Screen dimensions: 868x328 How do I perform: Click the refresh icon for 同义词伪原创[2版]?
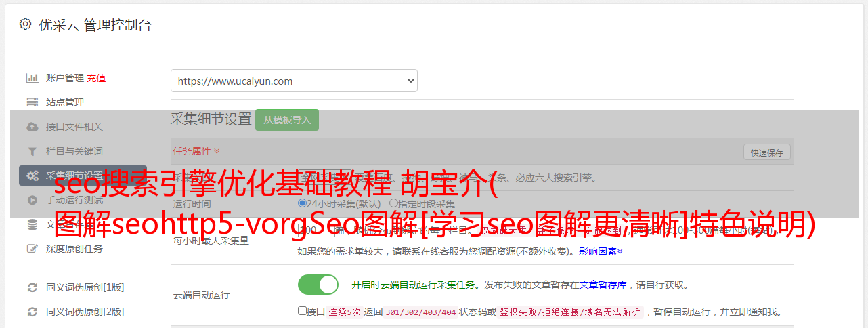click(32, 312)
